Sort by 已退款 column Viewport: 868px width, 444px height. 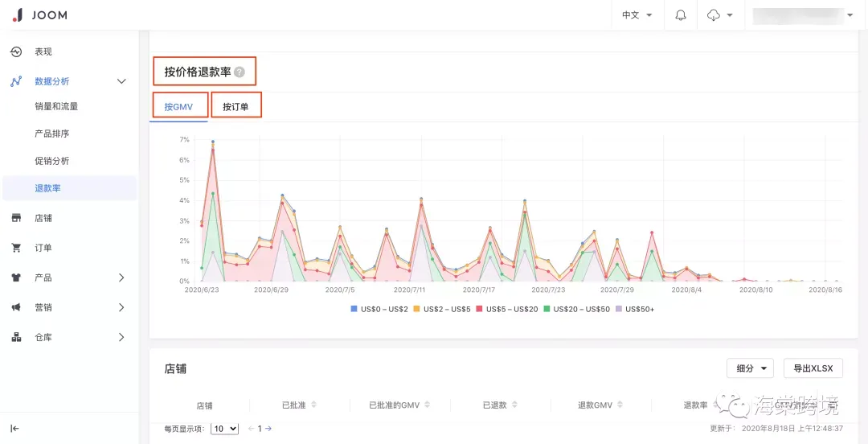point(515,405)
